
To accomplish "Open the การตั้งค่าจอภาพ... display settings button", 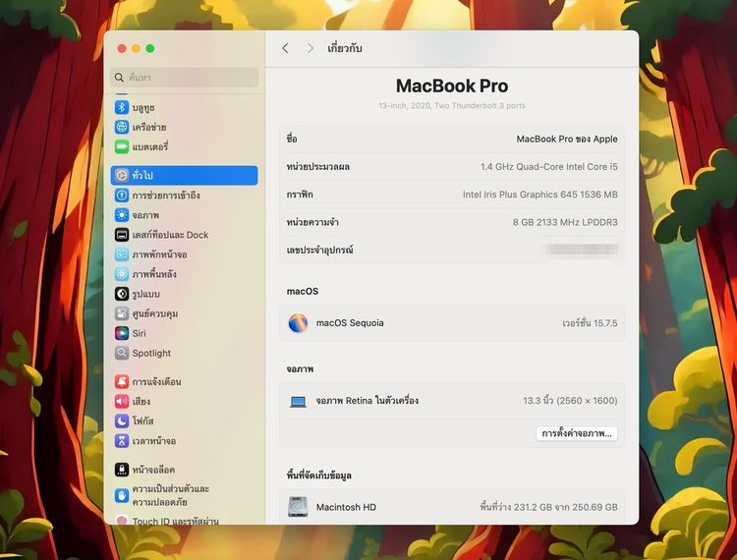I will point(577,433).
